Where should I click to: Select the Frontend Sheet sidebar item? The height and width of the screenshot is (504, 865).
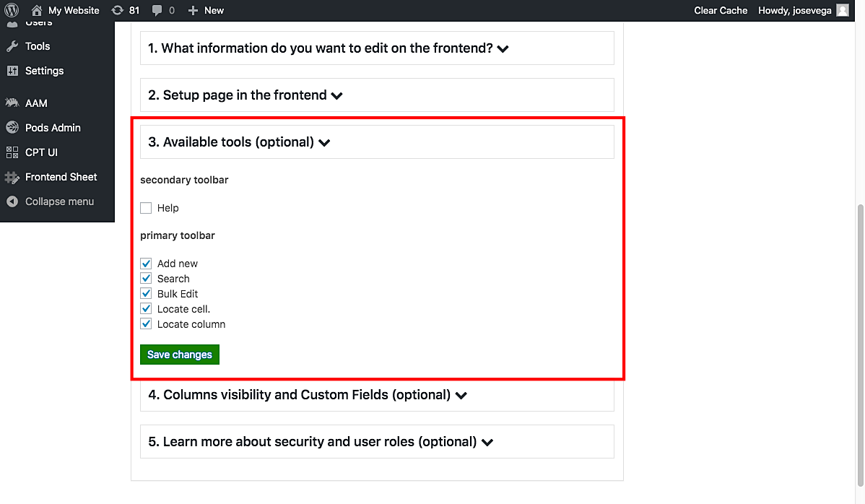click(61, 176)
